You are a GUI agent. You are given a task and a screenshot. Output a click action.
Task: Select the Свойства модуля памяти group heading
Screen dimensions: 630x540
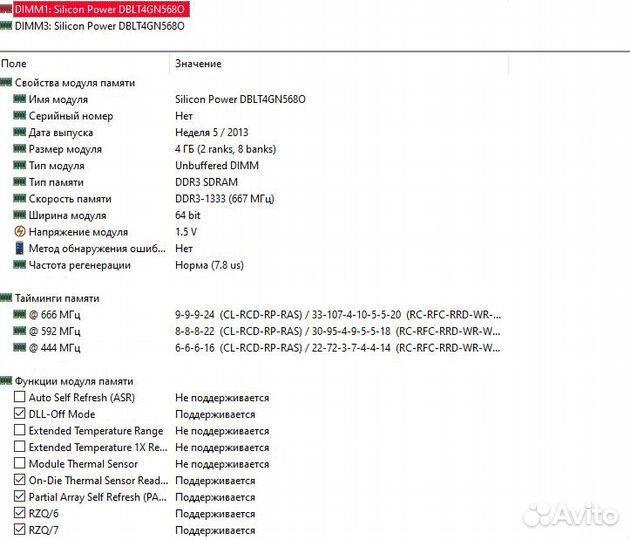click(75, 83)
